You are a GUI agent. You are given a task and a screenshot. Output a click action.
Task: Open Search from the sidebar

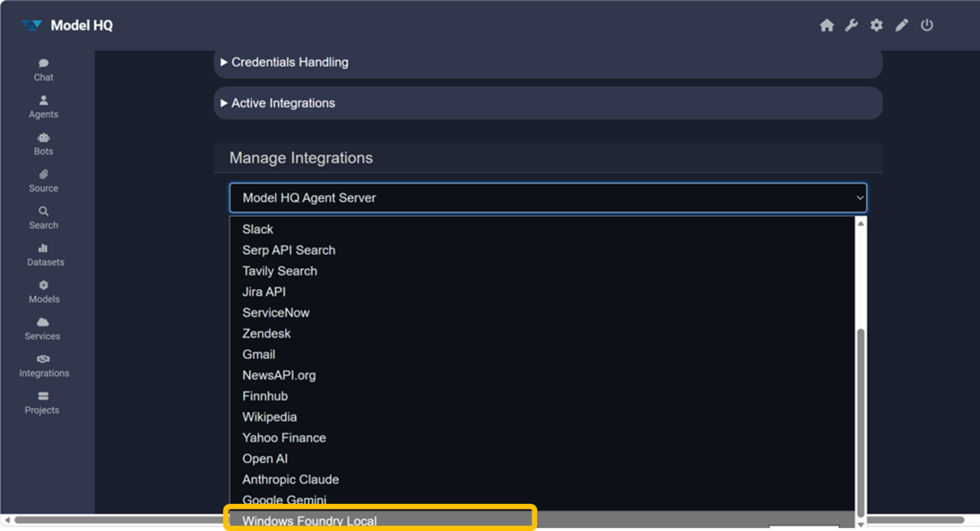tap(43, 218)
